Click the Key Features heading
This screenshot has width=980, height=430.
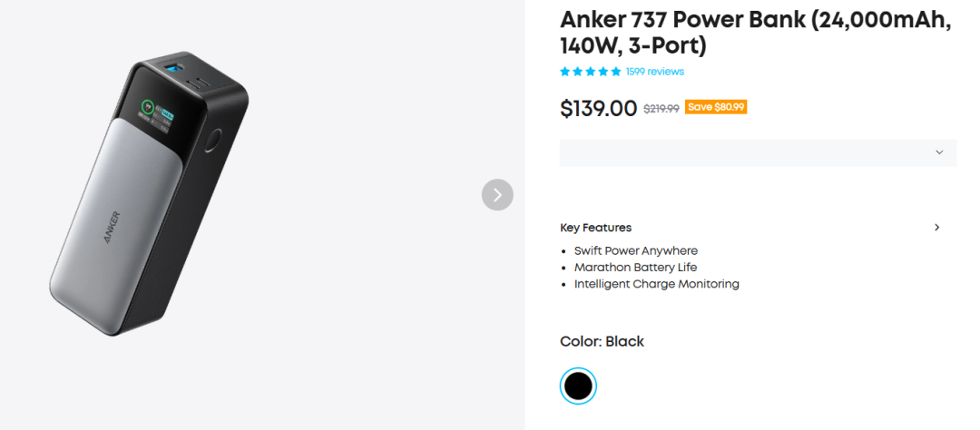coord(595,228)
